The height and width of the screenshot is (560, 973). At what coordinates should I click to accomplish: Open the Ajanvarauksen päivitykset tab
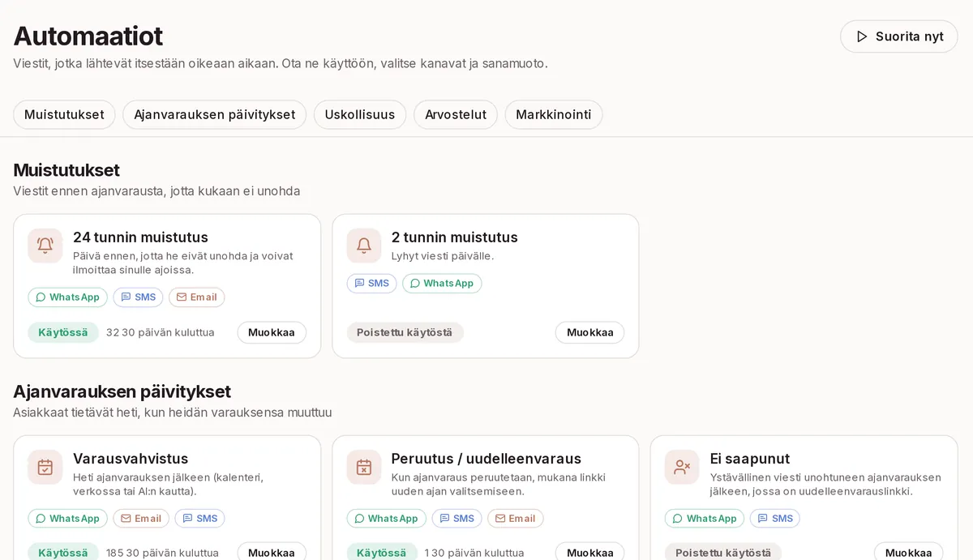214,114
